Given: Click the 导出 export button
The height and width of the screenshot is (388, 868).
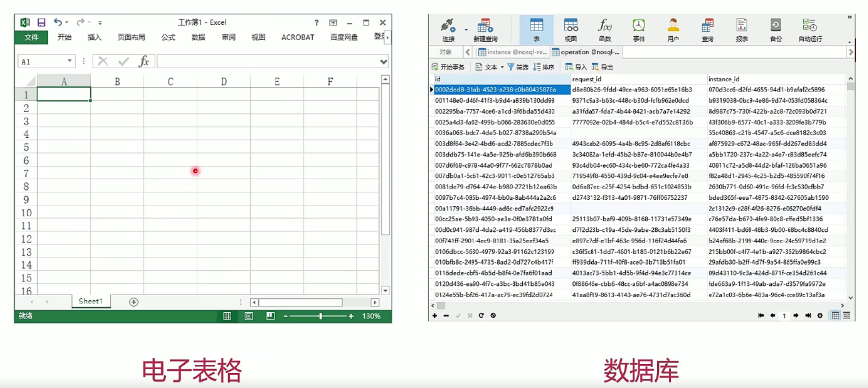Looking at the screenshot, I should pyautogui.click(x=602, y=67).
